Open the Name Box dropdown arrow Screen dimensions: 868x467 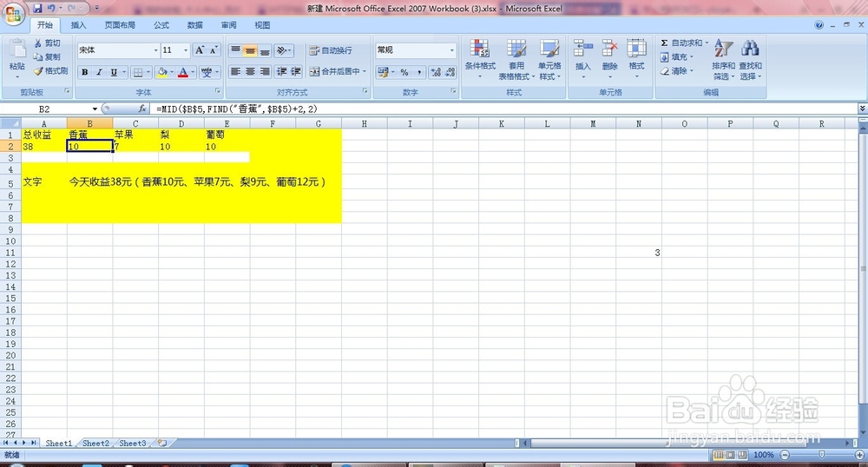95,109
